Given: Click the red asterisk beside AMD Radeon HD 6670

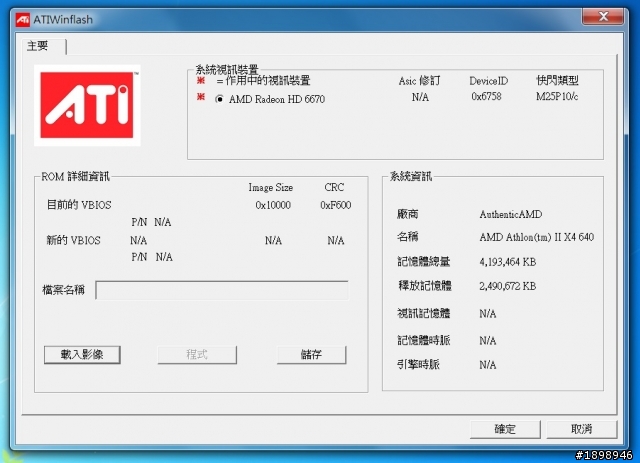Looking at the screenshot, I should click(x=200, y=96).
